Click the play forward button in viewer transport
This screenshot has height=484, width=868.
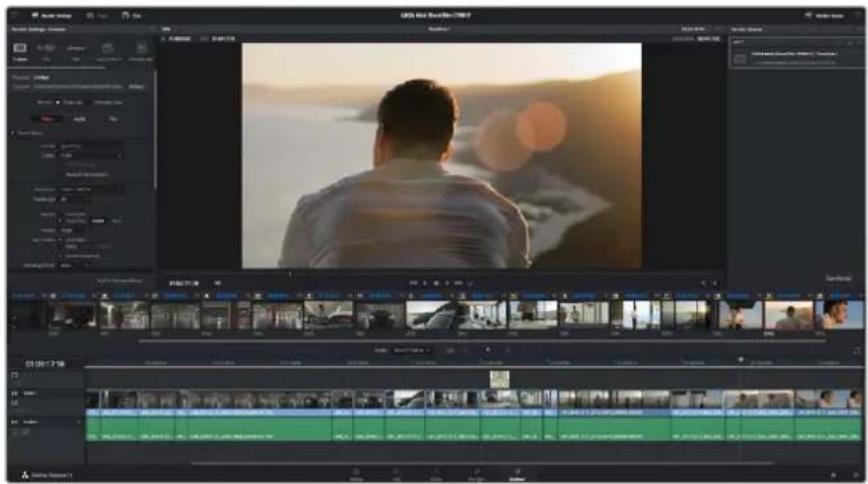[447, 283]
